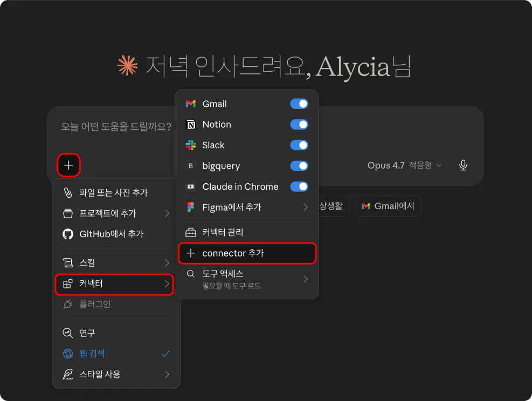The height and width of the screenshot is (401, 532).
Task: Disable the Slack connector switch
Action: (x=299, y=145)
